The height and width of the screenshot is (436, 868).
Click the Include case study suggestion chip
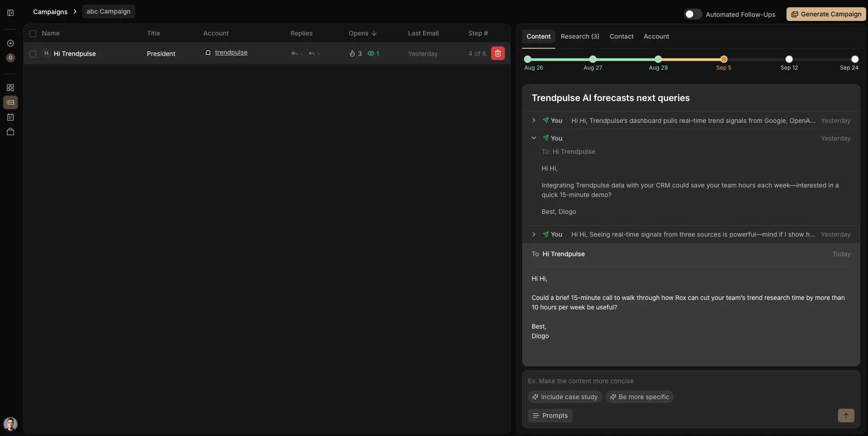pos(564,397)
